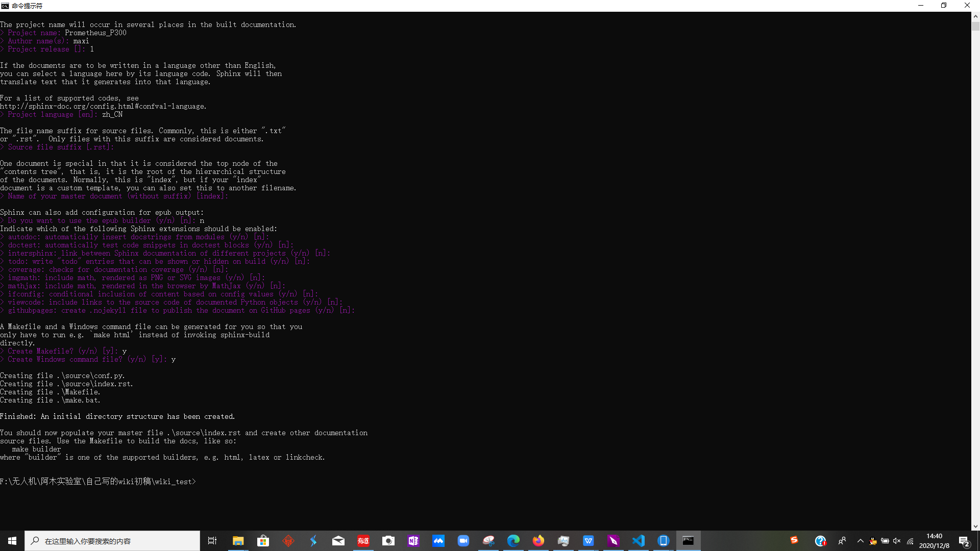Open the Windows Start menu
980x551 pixels.
pyautogui.click(x=12, y=541)
